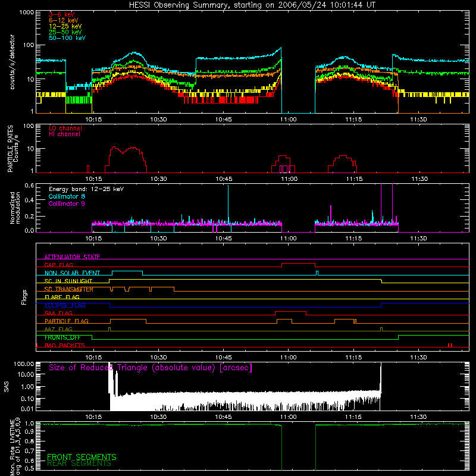The image size is (476, 476).
Task: Click the 'SAA FLAG' label
Action: (x=58, y=313)
